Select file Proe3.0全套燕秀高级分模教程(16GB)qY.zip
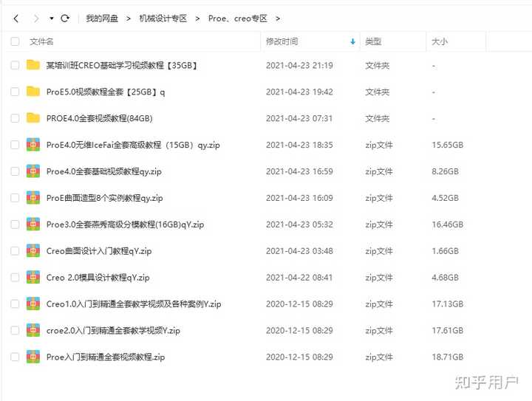Screen dimensions: 532x401 point(125,225)
